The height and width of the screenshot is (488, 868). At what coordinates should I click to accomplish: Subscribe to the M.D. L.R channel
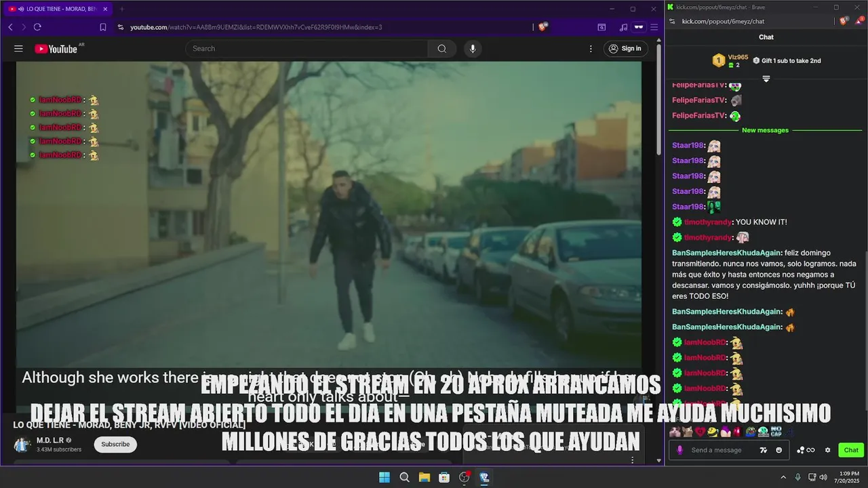point(115,445)
